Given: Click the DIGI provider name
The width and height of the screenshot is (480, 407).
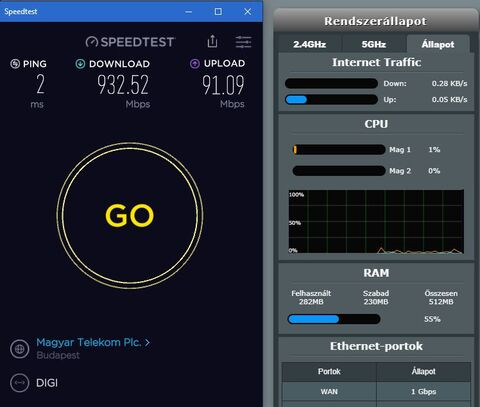Looking at the screenshot, I should pos(47,383).
